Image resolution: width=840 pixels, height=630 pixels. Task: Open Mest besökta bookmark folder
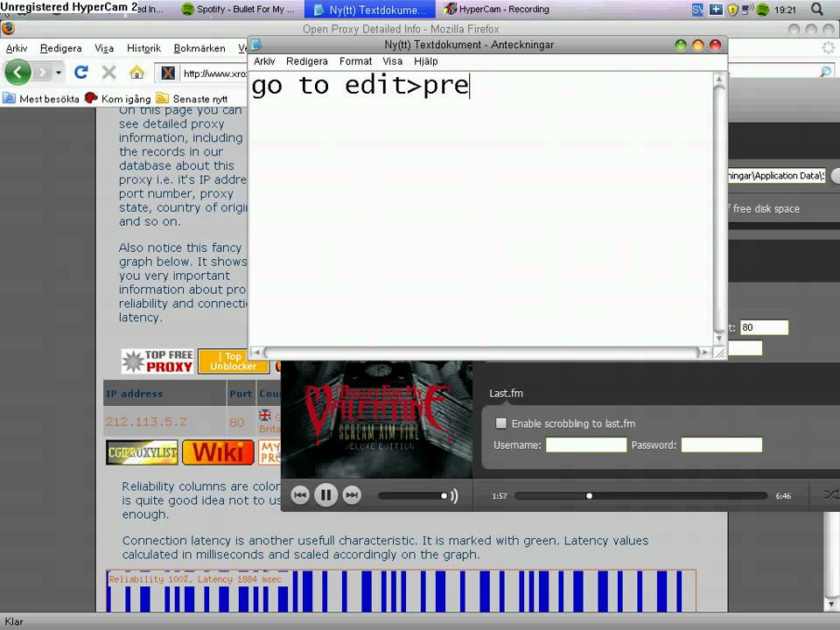41,99
